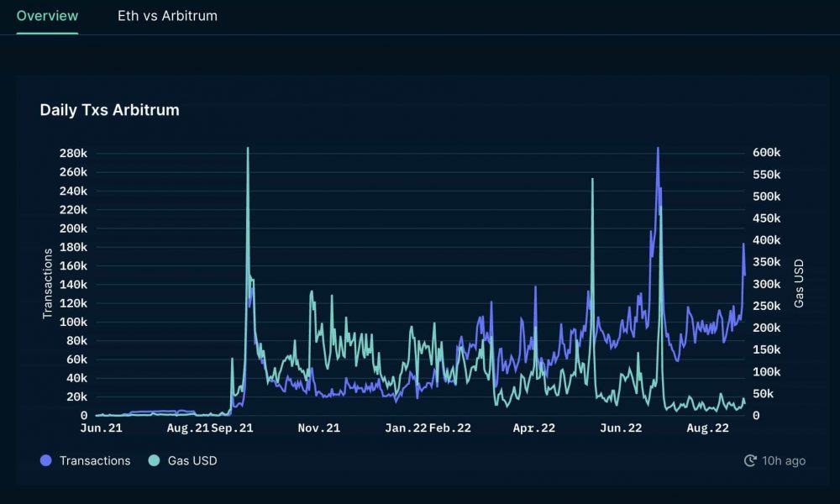Click the 'Daily Txs Arbitrum' chart title
This screenshot has height=504, width=840.
[110, 110]
